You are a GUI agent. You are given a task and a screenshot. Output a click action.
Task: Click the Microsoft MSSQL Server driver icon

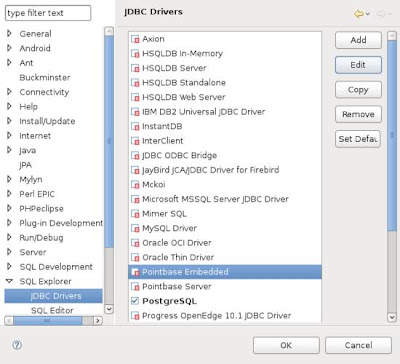(x=135, y=199)
